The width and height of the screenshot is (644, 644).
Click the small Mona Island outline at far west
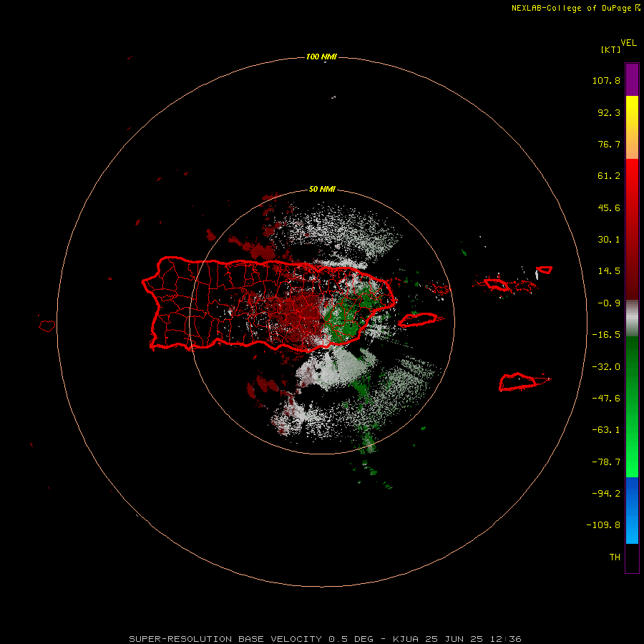click(x=47, y=326)
